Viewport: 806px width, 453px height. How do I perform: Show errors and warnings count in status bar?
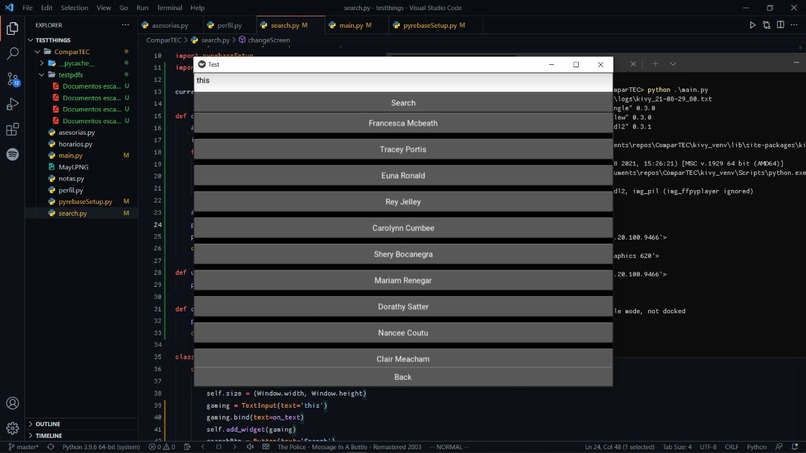coord(162,447)
